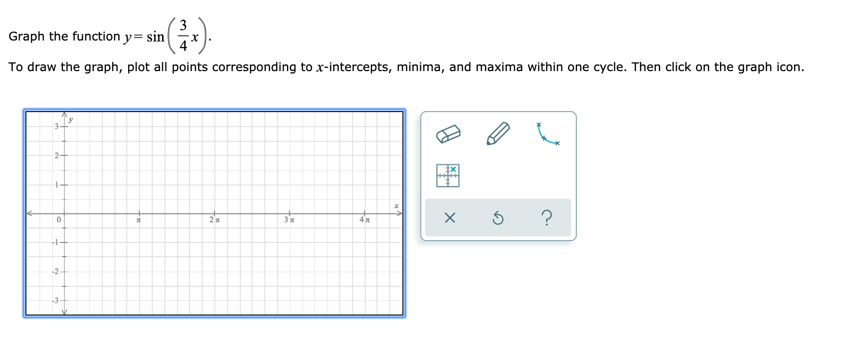Open the grid settings icon
Image resolution: width=868 pixels, height=356 pixels.
[x=448, y=174]
